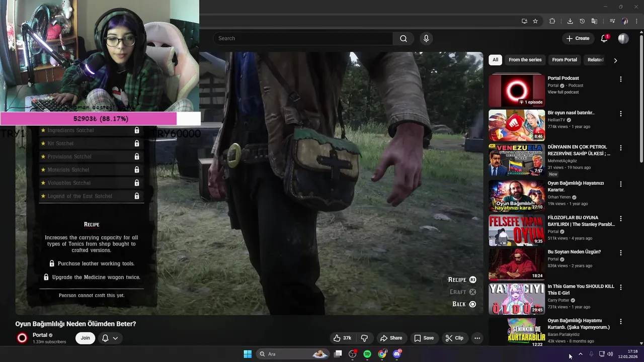The image size is (644, 362).
Task: Open Chrome profile avatar
Action: point(624,21)
